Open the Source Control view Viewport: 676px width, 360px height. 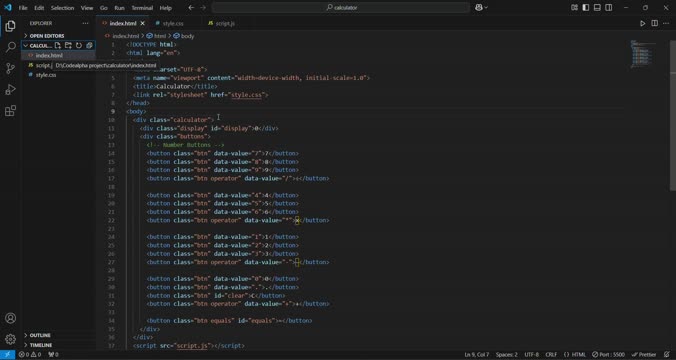(10, 68)
